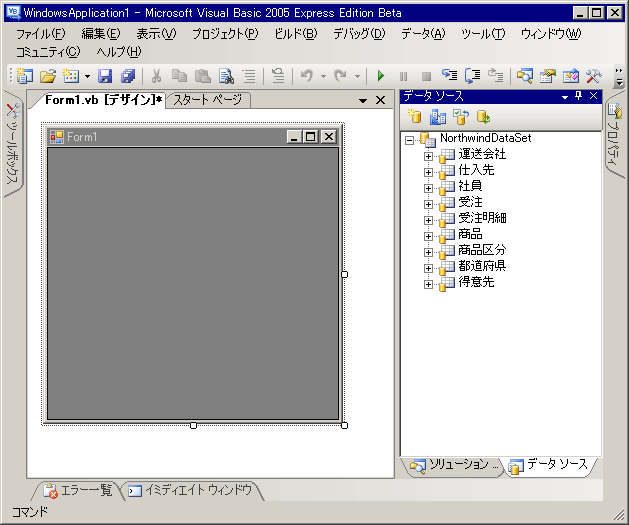Open the イミディエイト ウィンドウ tab
Viewport: 629px width, 525px height.
click(193, 491)
